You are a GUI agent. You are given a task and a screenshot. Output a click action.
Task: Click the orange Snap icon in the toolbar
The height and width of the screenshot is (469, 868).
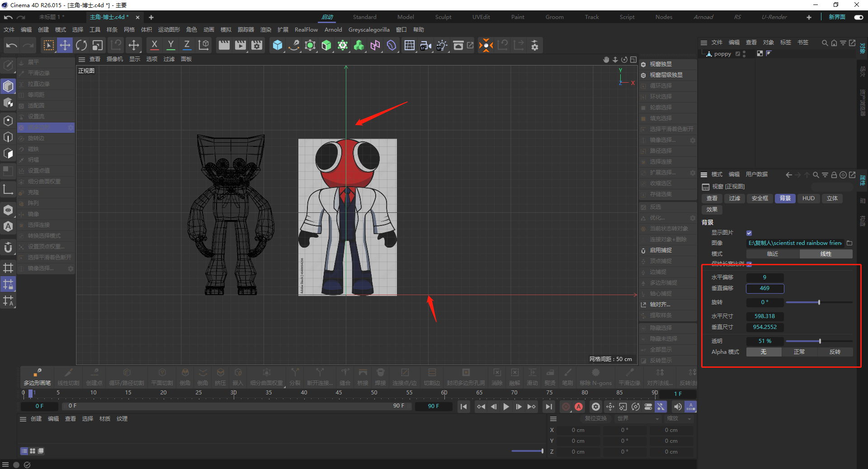(486, 45)
